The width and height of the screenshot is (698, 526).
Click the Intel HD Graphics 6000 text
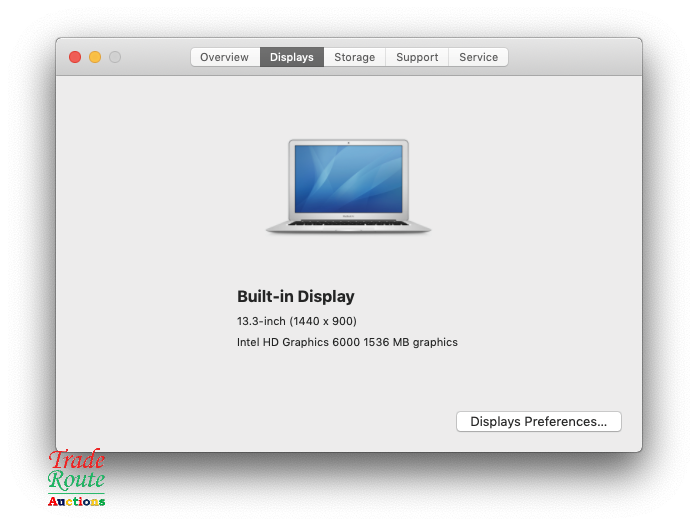coord(347,342)
